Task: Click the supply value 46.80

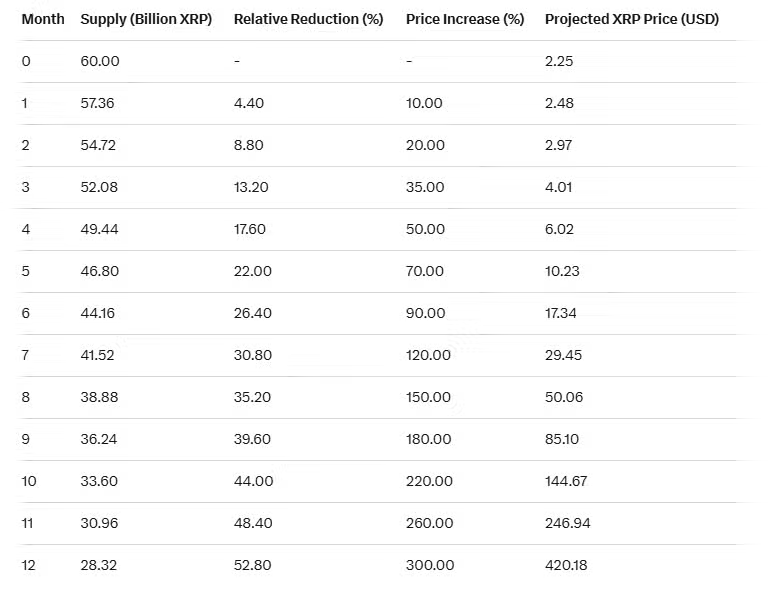Action: [x=100, y=271]
